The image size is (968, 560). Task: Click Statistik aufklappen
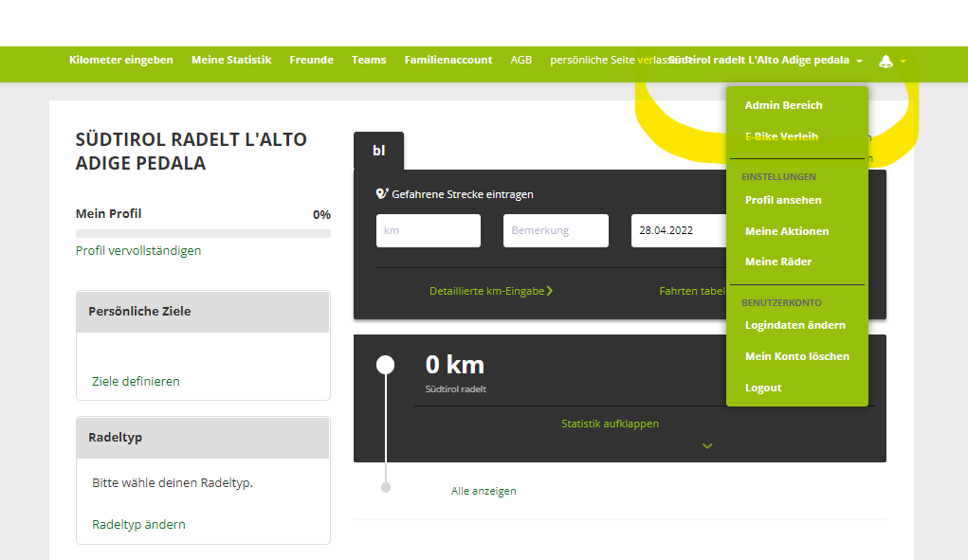610,424
